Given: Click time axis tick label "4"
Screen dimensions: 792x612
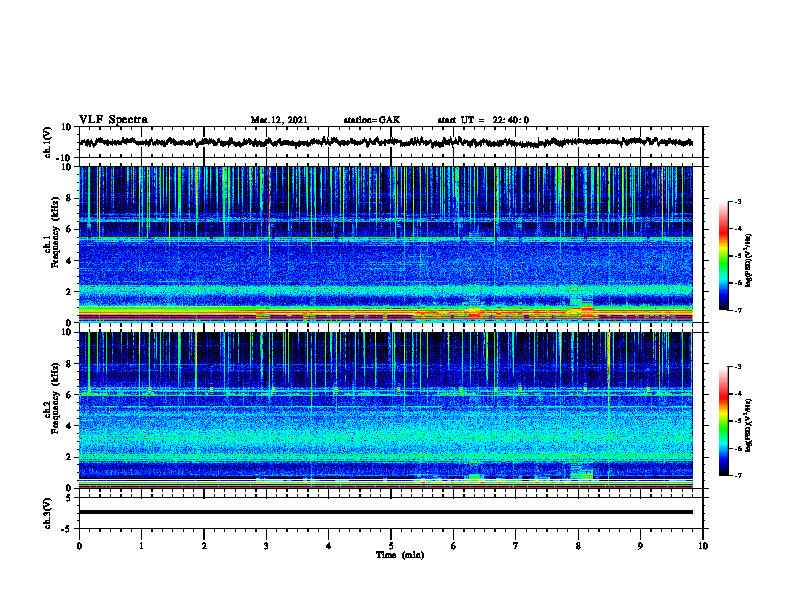Looking at the screenshot, I should 329,546.
